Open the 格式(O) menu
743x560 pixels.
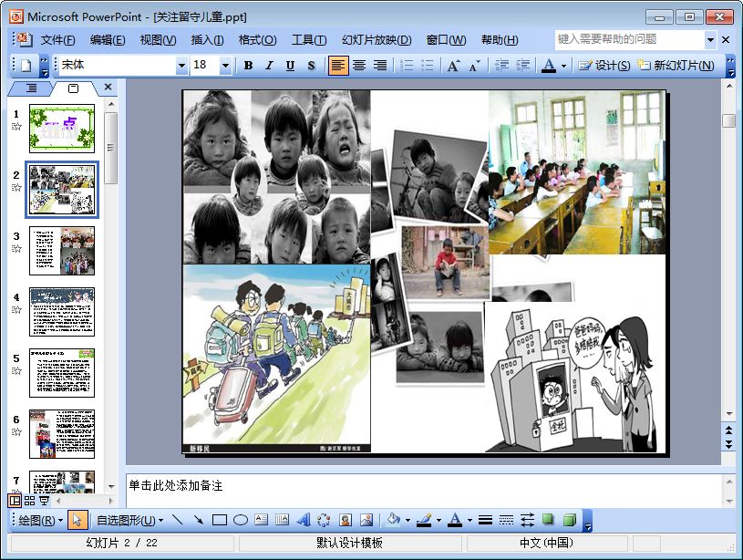[x=257, y=40]
